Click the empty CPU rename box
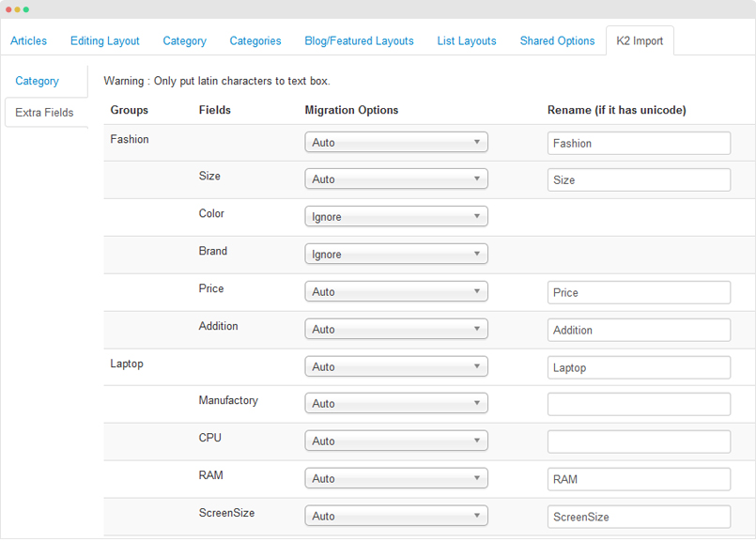This screenshot has width=756, height=542. (x=639, y=441)
